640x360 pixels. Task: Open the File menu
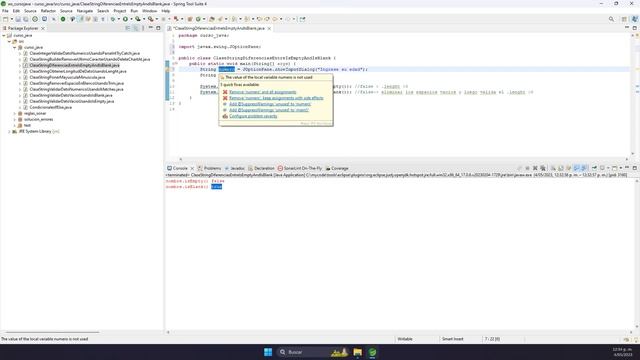(5, 11)
